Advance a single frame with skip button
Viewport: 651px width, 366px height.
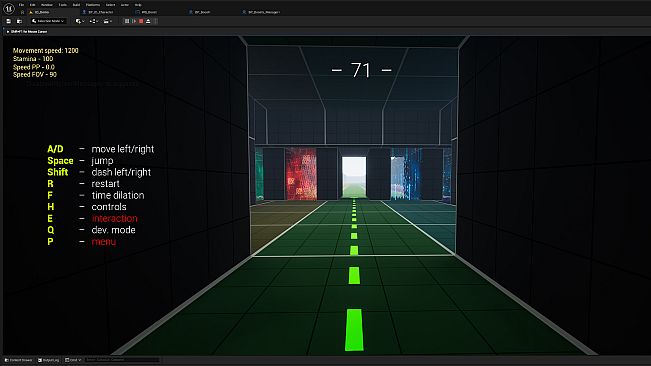point(134,21)
